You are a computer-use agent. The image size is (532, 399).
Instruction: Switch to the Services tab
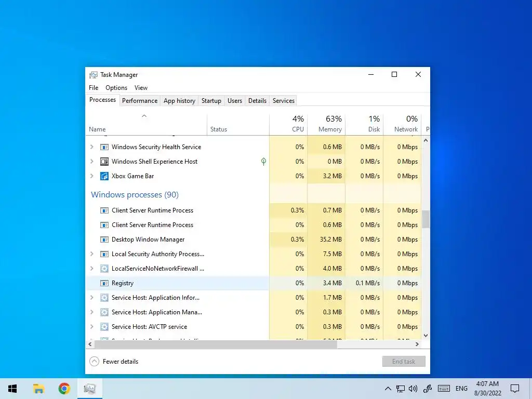coord(284,101)
